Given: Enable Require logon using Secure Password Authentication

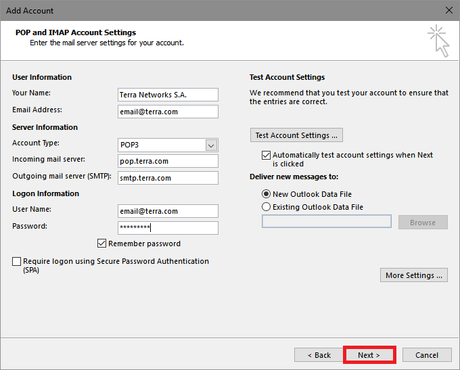Looking at the screenshot, I should coord(16,261).
